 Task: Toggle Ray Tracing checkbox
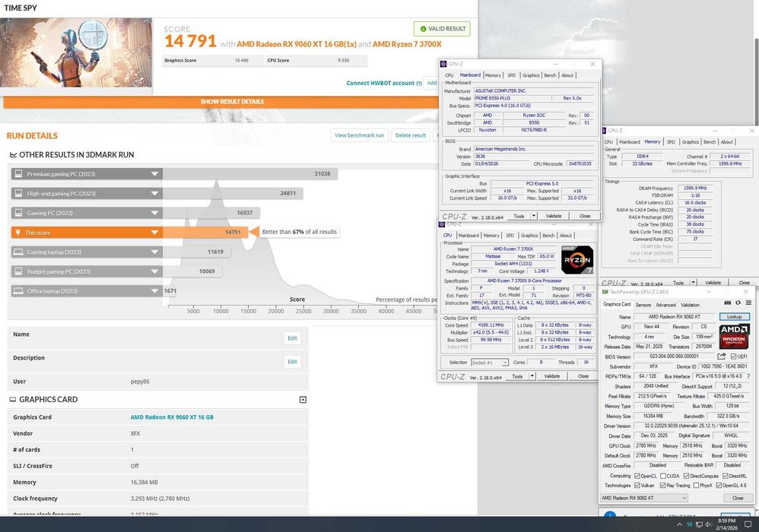(x=662, y=485)
